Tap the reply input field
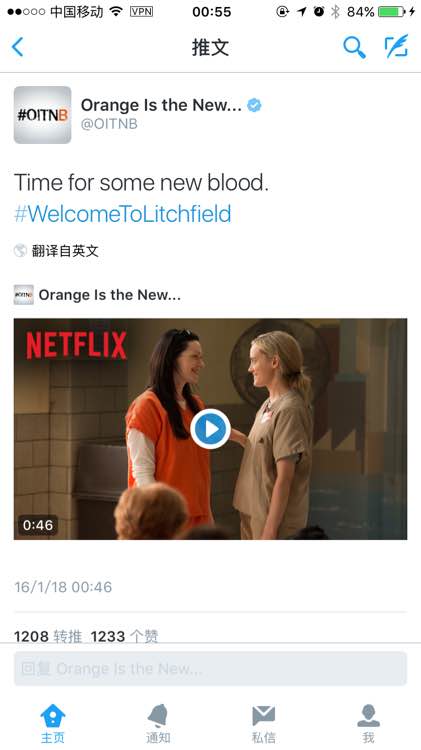Image resolution: width=421 pixels, height=750 pixels. click(210, 668)
